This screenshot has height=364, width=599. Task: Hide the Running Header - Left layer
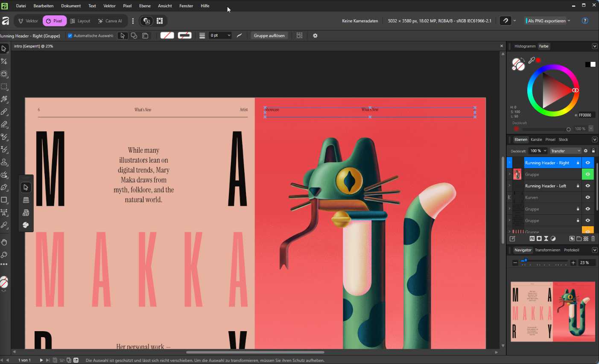(588, 186)
